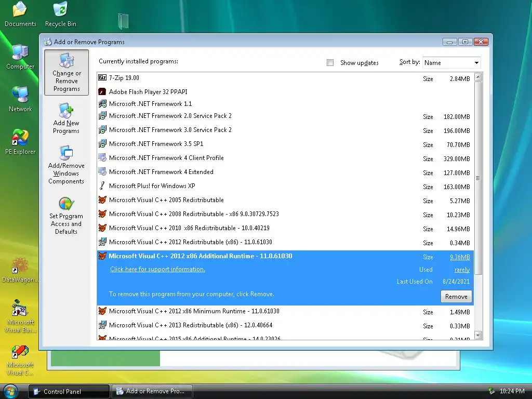Click the program list scrollbar thumb
This screenshot has width=532, height=399.
click(478, 178)
